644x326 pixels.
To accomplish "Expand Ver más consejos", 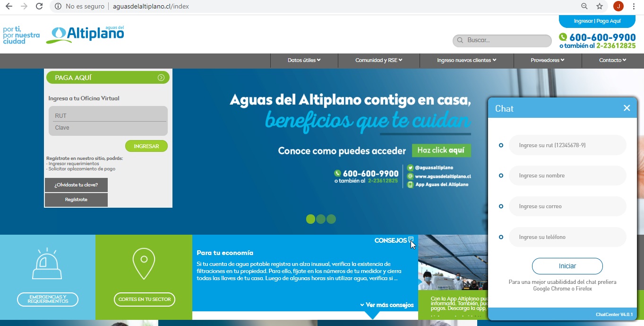I will pyautogui.click(x=388, y=305).
